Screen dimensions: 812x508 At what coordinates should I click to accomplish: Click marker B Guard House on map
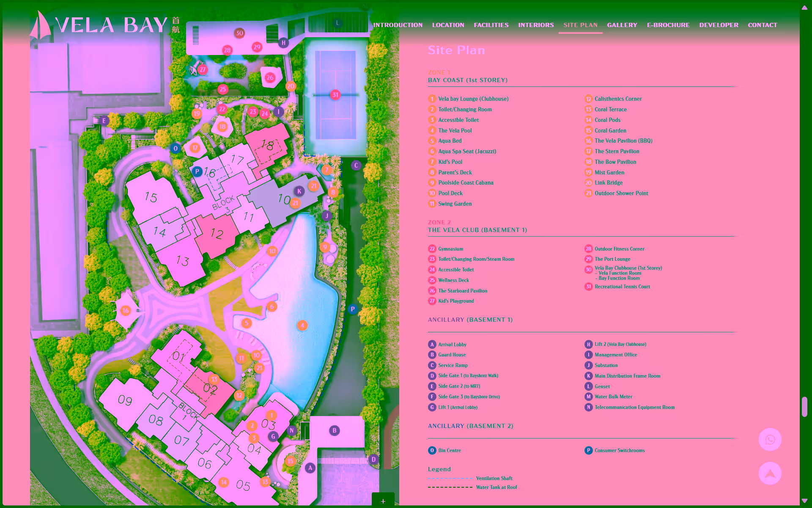pyautogui.click(x=334, y=431)
